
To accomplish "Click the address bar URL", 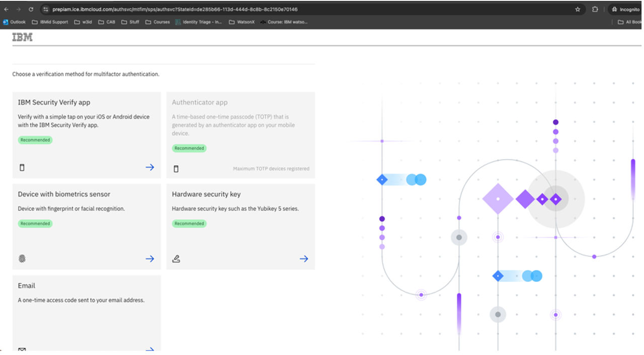I will [175, 9].
